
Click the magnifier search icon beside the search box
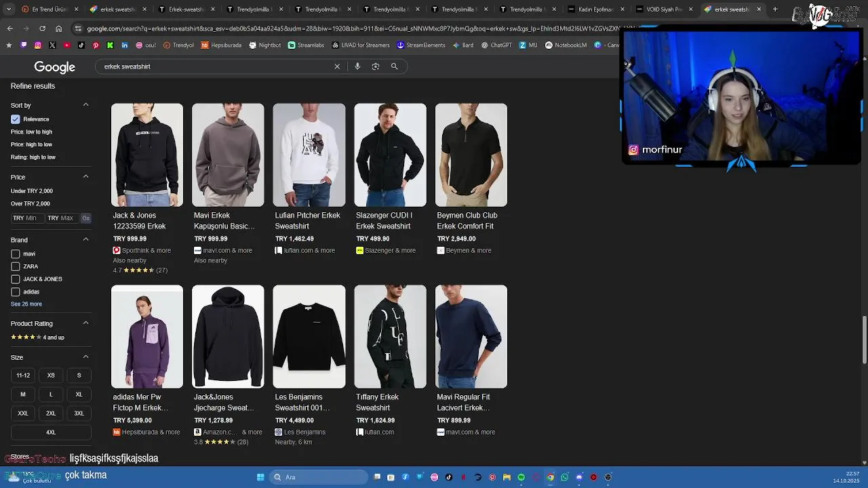point(394,66)
